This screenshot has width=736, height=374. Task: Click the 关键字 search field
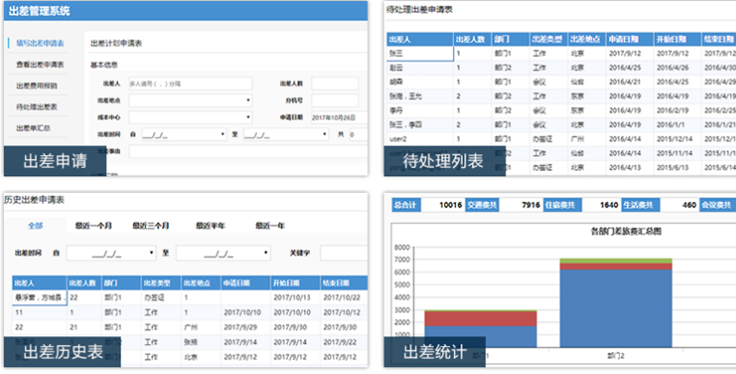pos(344,253)
